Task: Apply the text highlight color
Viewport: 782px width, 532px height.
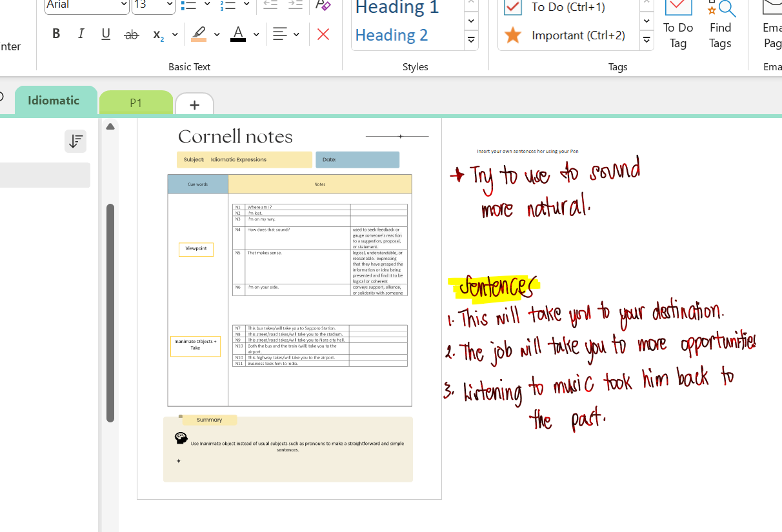Action: click(x=199, y=34)
